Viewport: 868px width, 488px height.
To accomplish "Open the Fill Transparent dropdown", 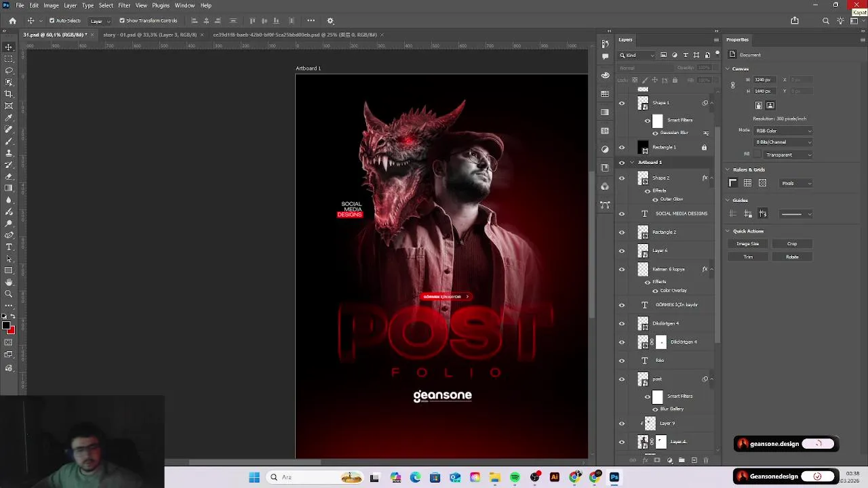I will pyautogui.click(x=788, y=155).
